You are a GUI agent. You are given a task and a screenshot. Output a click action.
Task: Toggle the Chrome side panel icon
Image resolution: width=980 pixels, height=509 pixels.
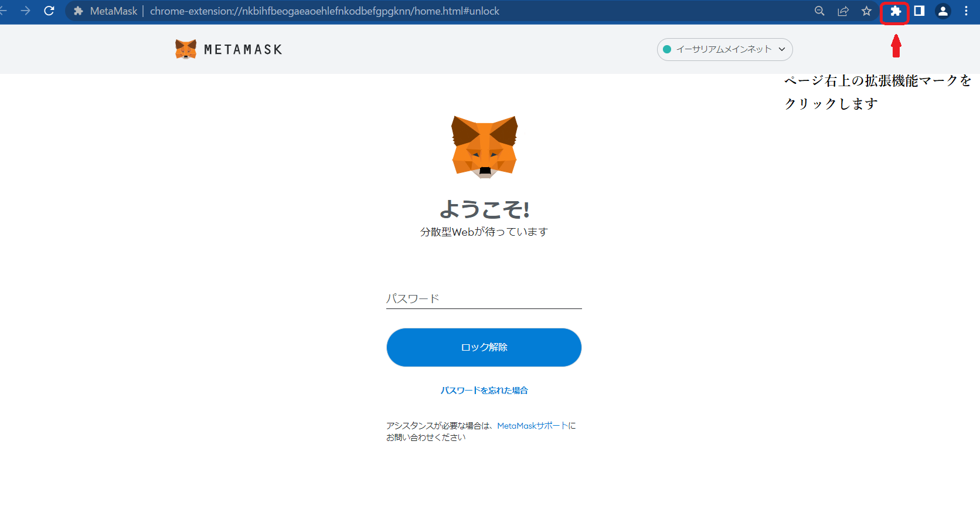919,11
